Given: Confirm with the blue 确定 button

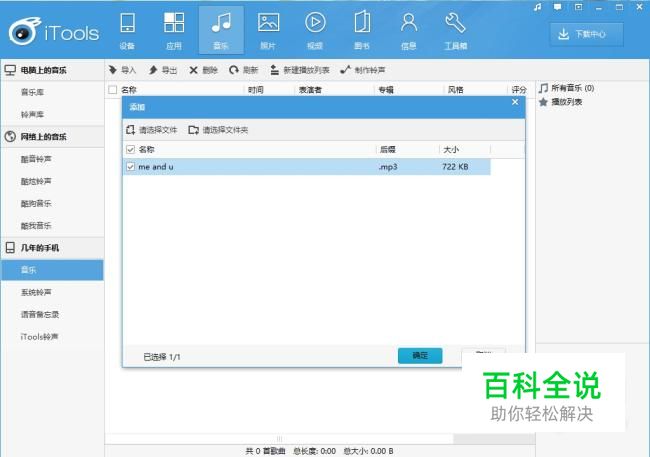Looking at the screenshot, I should coord(420,356).
